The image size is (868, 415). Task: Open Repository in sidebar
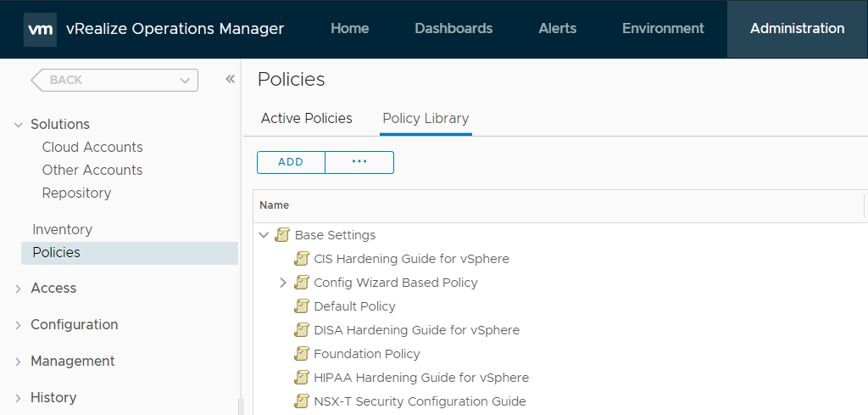coord(76,193)
